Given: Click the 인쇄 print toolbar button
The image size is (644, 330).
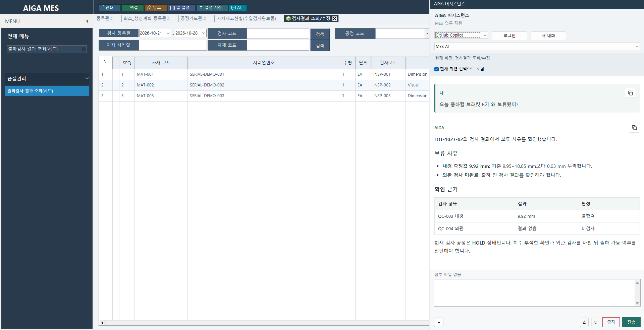Looking at the screenshot, I should [x=109, y=7].
